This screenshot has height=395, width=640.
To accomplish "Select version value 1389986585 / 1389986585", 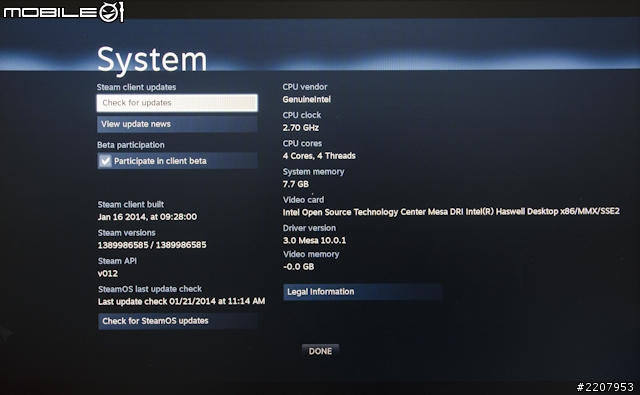I will (x=152, y=245).
